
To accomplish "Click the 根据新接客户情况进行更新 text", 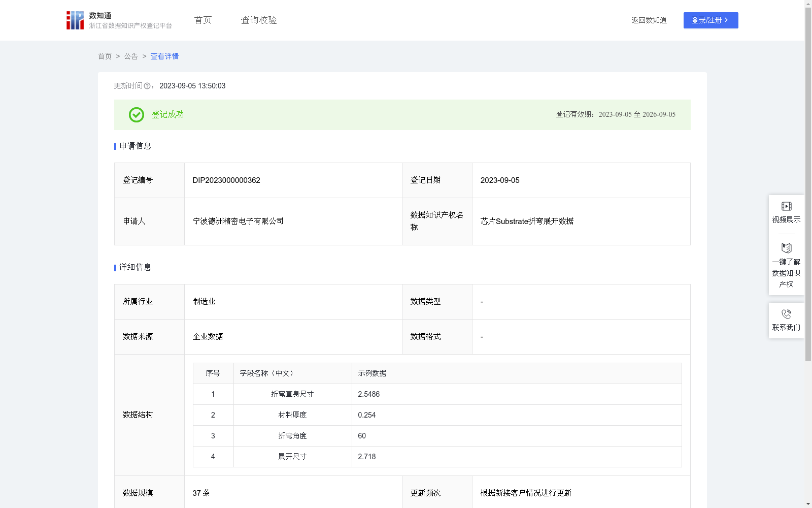I will 526,493.
